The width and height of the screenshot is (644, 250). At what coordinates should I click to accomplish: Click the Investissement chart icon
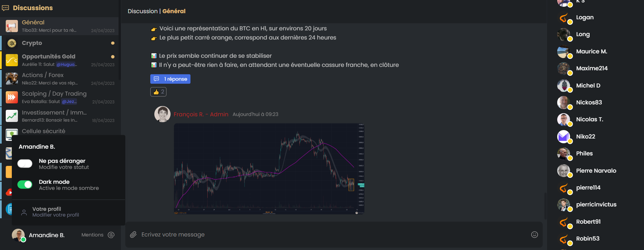coord(12,116)
